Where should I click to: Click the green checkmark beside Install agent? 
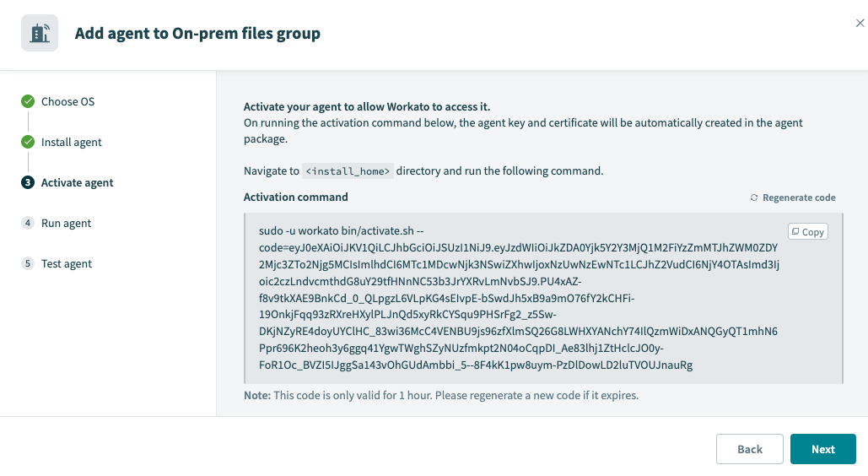(x=28, y=142)
